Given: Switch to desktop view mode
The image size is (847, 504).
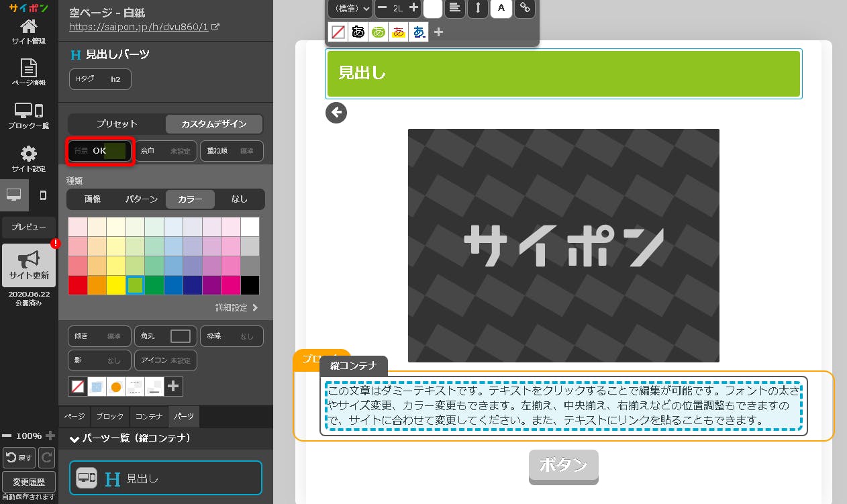Looking at the screenshot, I should click(x=14, y=195).
